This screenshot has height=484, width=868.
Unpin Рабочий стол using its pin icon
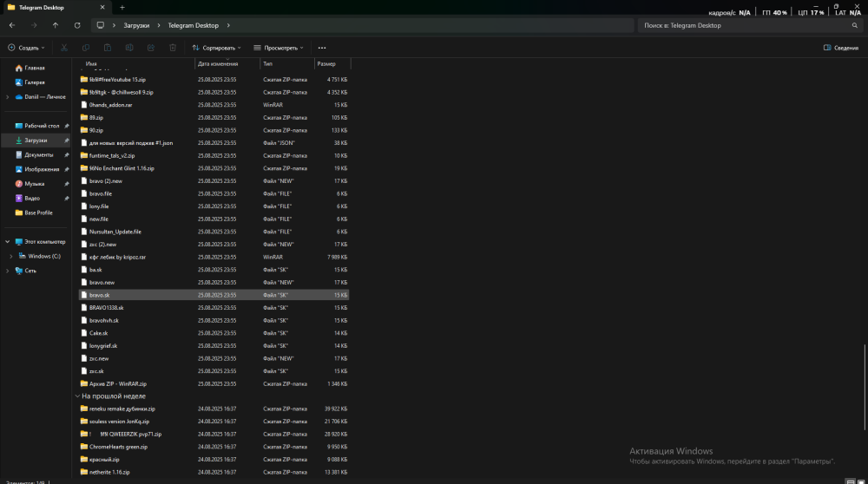pyautogui.click(x=67, y=126)
